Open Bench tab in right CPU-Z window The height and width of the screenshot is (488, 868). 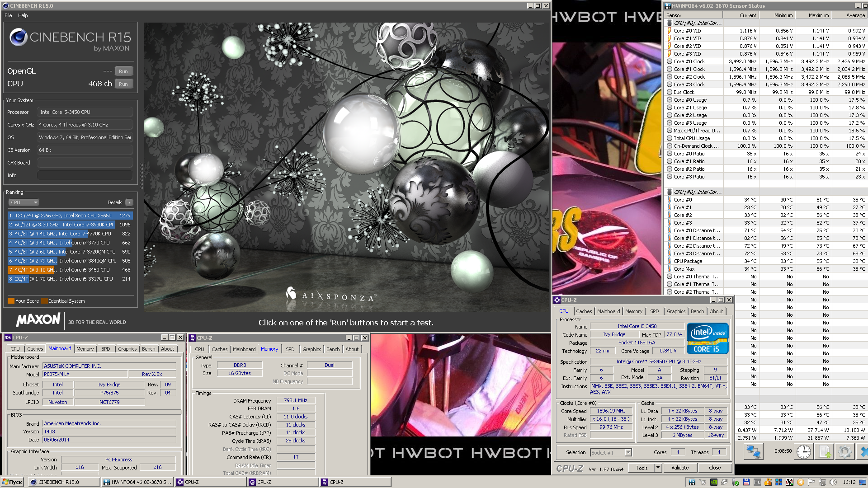click(x=697, y=311)
